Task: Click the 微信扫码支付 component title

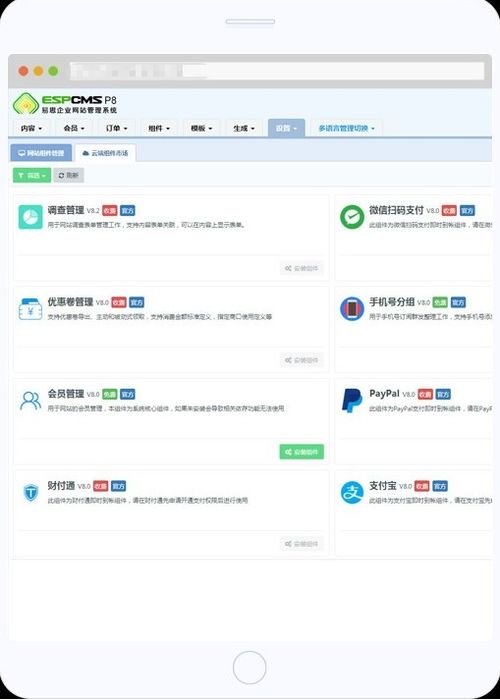Action: 396,210
